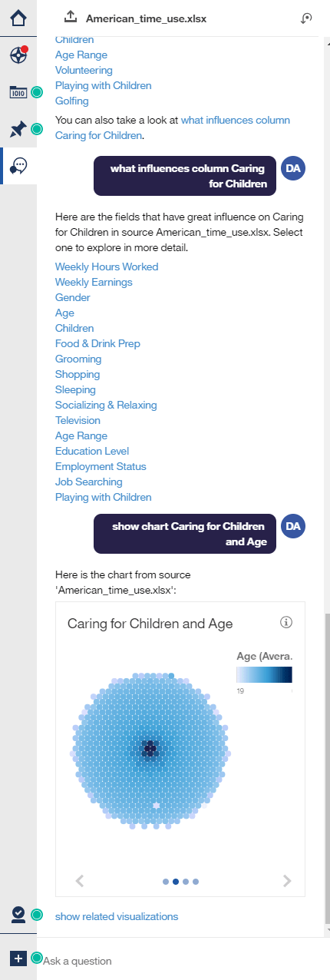Select the fourth chart pagination dot

pos(196,882)
